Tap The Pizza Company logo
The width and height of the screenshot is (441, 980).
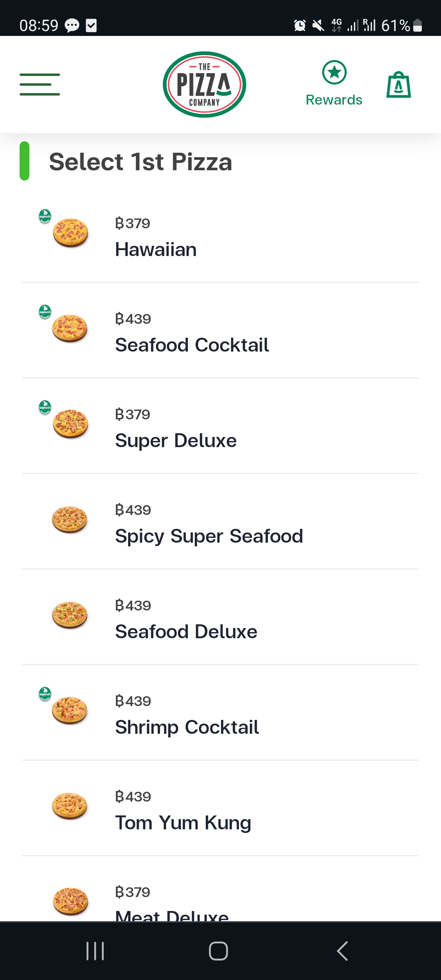coord(204,85)
